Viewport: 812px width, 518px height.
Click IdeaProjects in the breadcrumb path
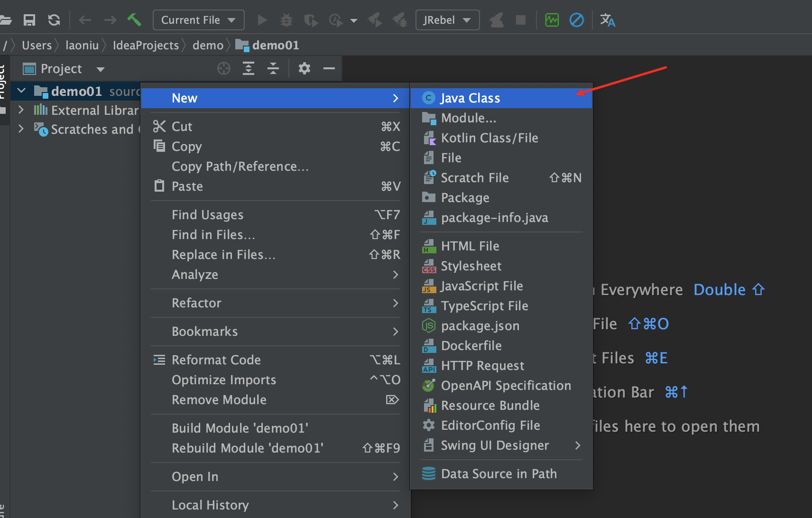[x=146, y=46]
